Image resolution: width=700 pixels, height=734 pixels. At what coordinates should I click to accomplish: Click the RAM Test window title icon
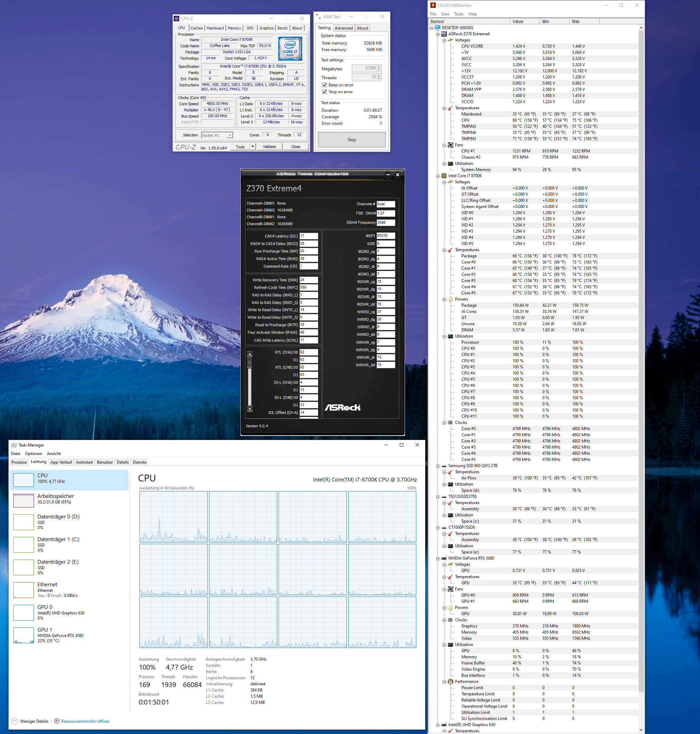point(318,17)
